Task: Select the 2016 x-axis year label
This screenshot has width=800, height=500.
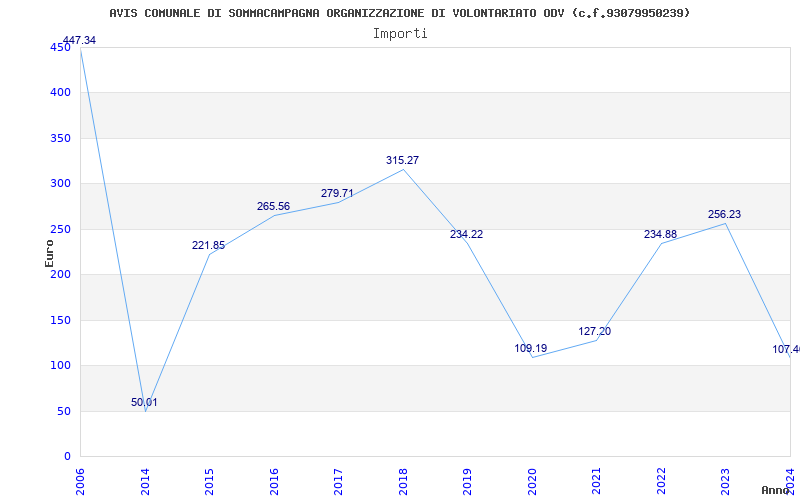Action: [x=274, y=481]
